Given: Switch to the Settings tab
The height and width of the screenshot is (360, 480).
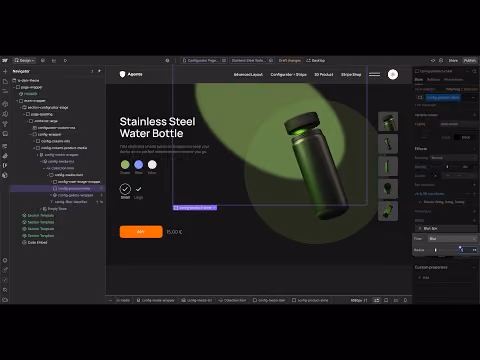Looking at the screenshot, I should 433,79.
